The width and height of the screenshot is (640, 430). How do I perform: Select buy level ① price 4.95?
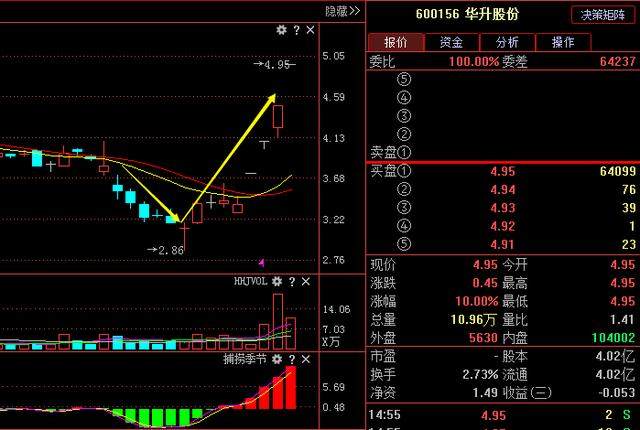(503, 171)
